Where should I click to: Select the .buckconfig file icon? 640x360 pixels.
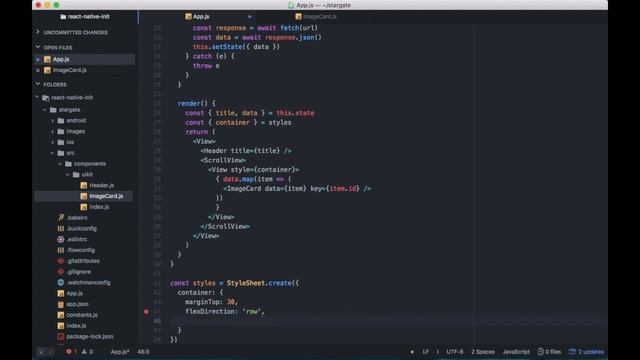pos(61,229)
